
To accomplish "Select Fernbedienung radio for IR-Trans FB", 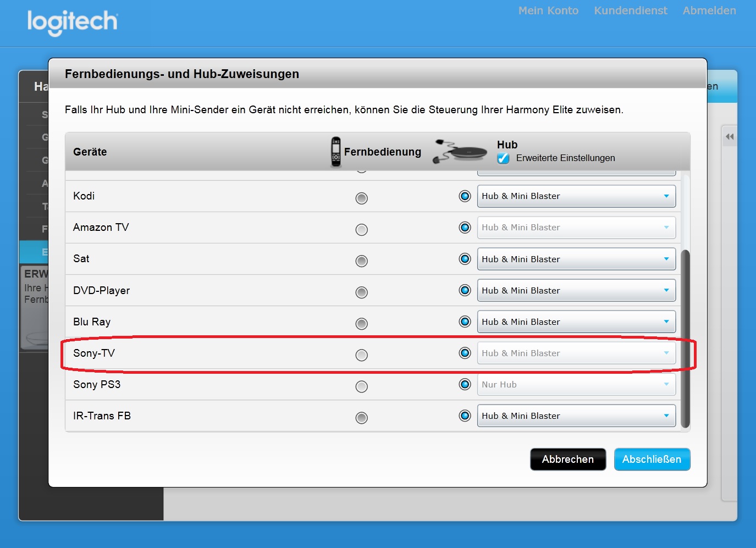I will pos(361,418).
